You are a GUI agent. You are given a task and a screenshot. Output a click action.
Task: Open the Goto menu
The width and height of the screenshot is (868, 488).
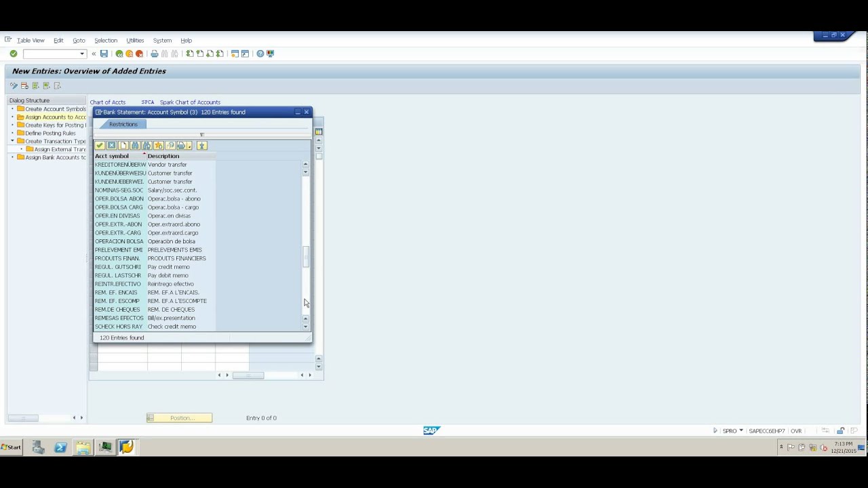(79, 41)
